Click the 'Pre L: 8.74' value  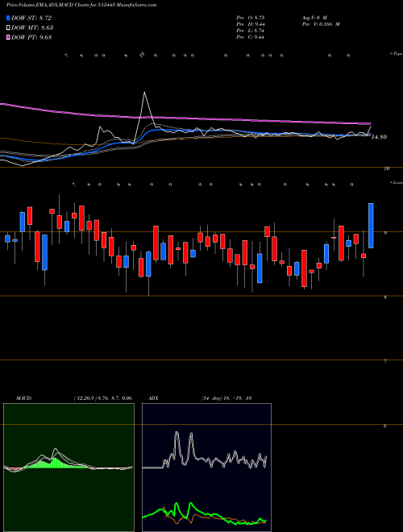tap(251, 31)
